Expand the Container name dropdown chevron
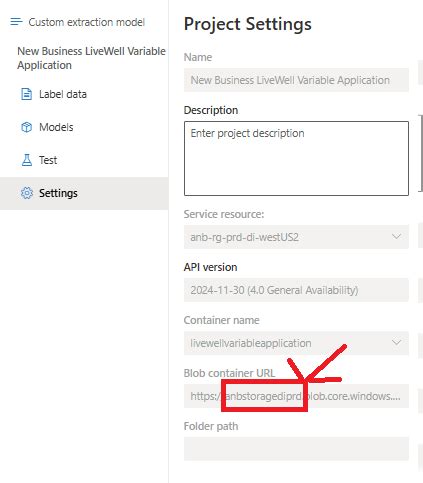This screenshot has height=483, width=423. point(396,343)
